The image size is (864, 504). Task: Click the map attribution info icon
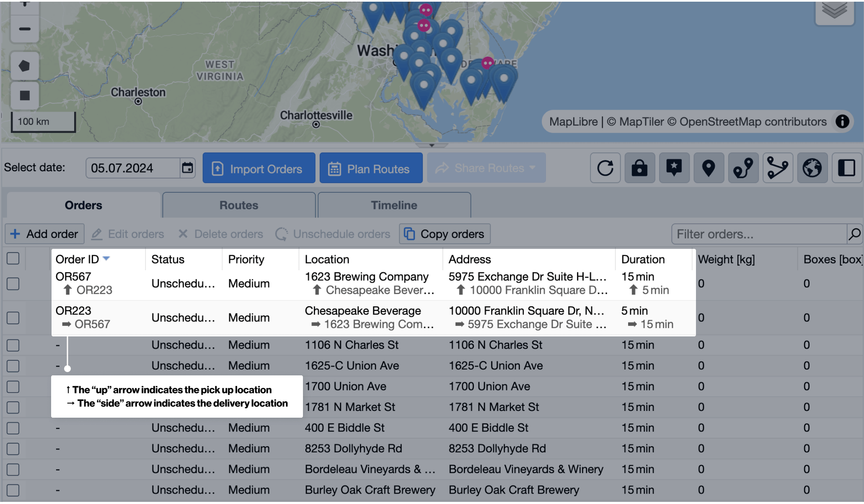pyautogui.click(x=842, y=121)
